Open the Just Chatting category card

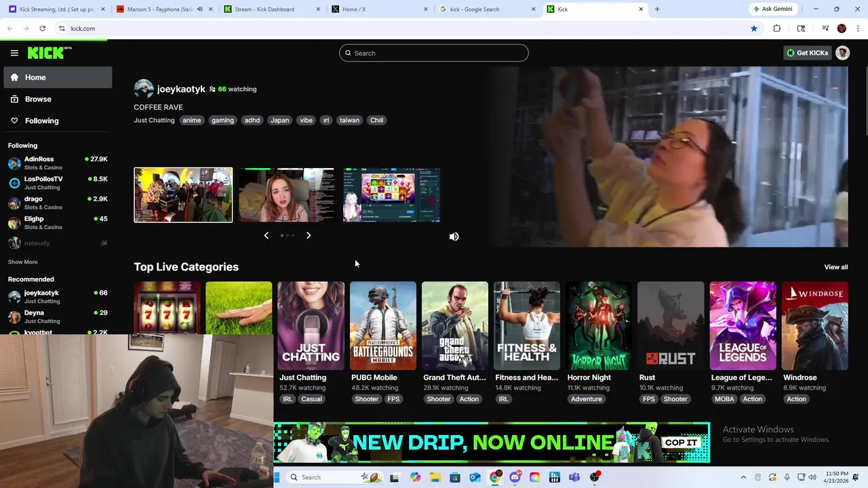[x=311, y=326]
